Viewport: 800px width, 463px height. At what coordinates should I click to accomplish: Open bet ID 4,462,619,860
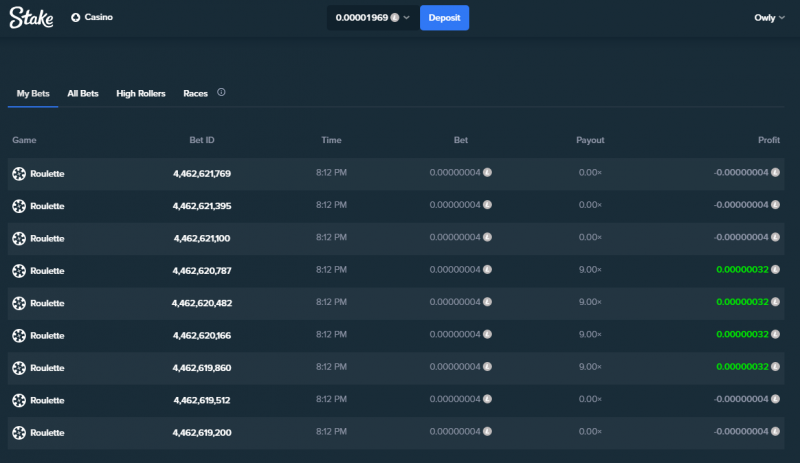click(x=202, y=368)
